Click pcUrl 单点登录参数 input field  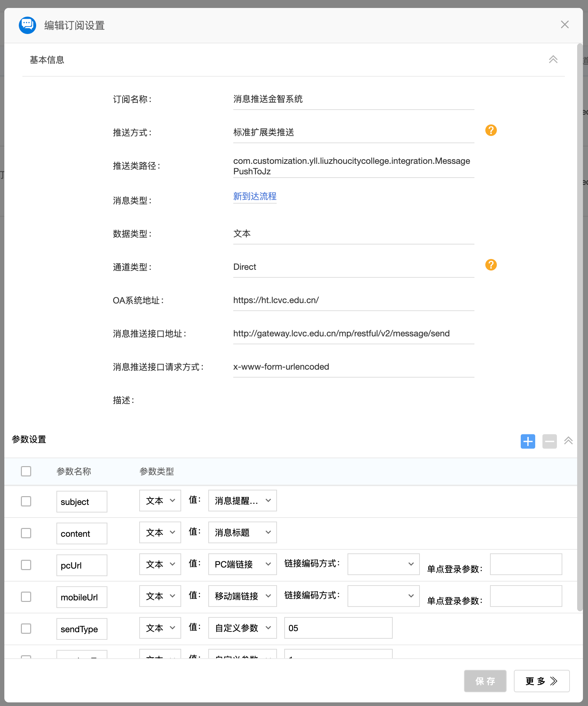coord(526,564)
